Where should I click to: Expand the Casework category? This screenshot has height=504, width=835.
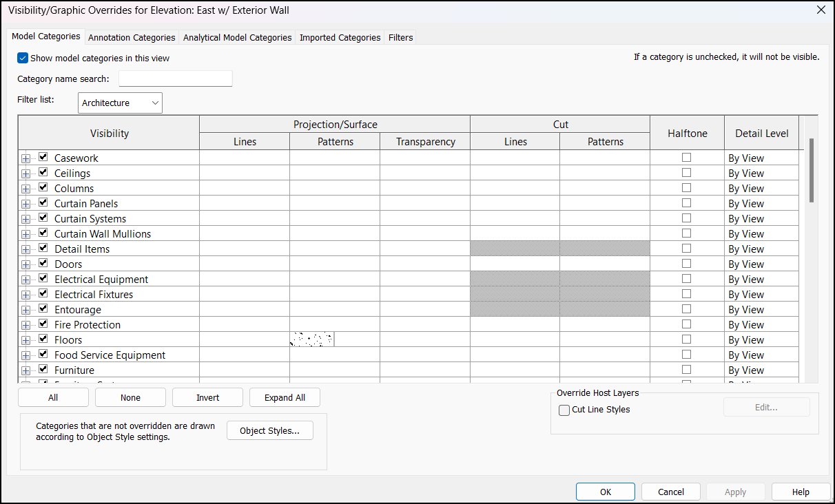26,158
